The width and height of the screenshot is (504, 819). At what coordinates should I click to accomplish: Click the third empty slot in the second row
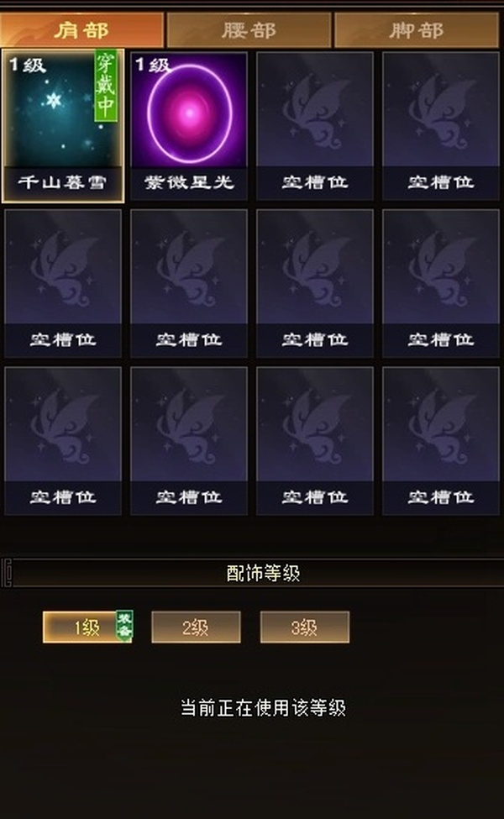[315, 284]
